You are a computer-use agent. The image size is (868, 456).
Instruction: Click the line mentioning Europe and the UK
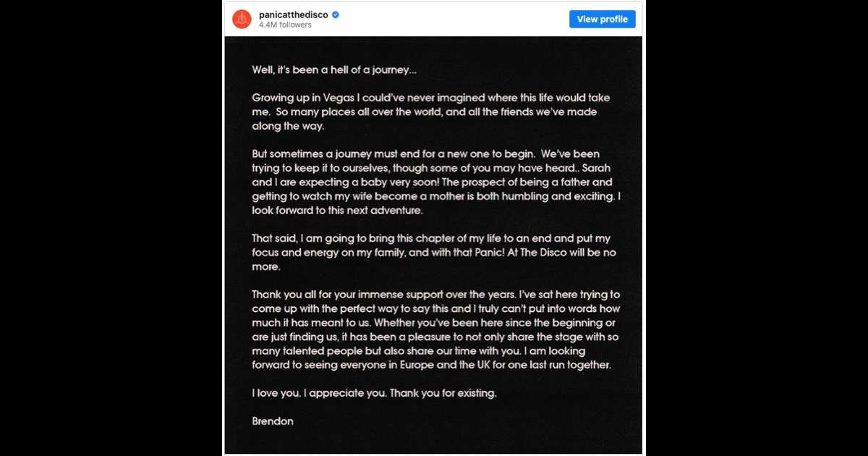point(432,365)
